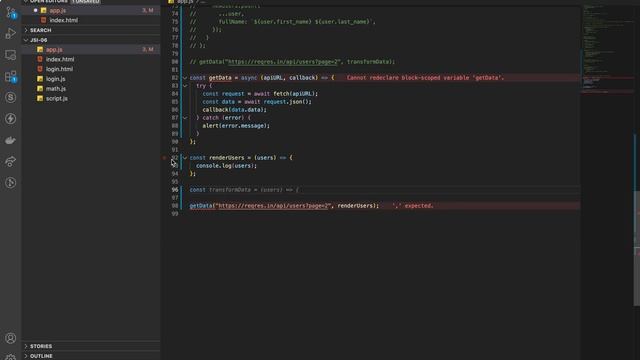Screen dimensions: 640x360
Task: Click the '3, M' badge on JSI-06 app.js
Action: point(148,49)
